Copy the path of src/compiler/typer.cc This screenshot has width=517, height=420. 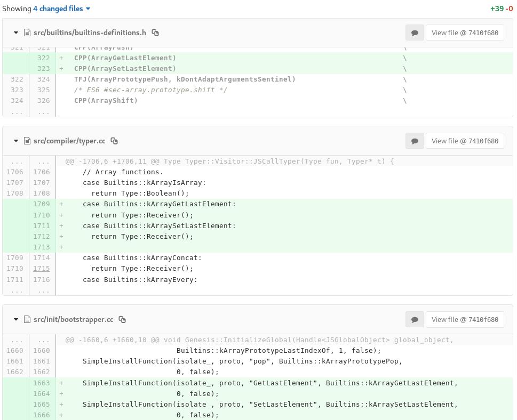[x=114, y=141]
